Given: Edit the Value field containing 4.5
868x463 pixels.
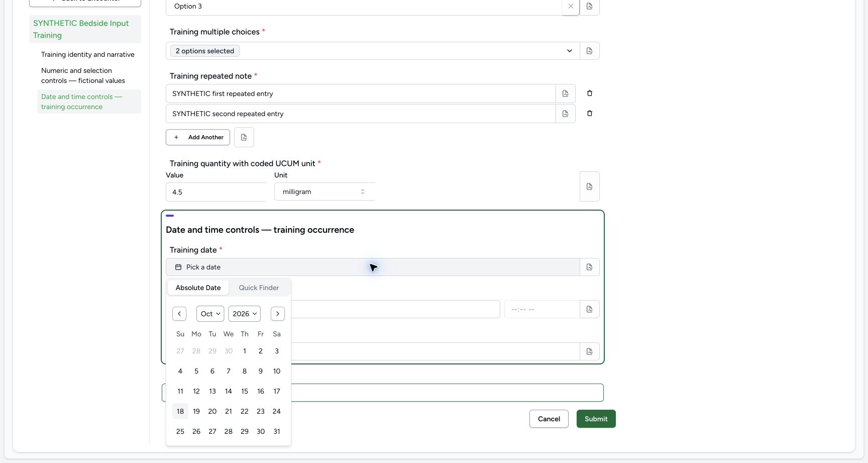Looking at the screenshot, I should pyautogui.click(x=216, y=192).
